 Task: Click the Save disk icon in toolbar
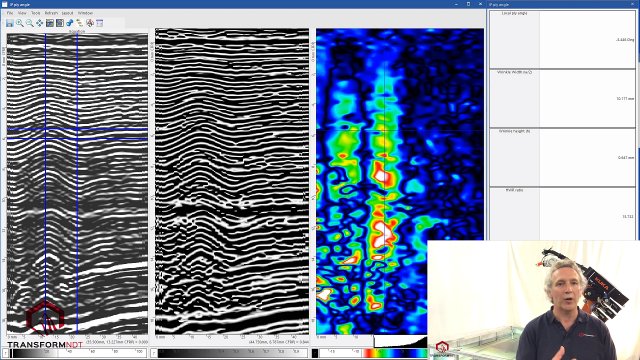[10, 23]
